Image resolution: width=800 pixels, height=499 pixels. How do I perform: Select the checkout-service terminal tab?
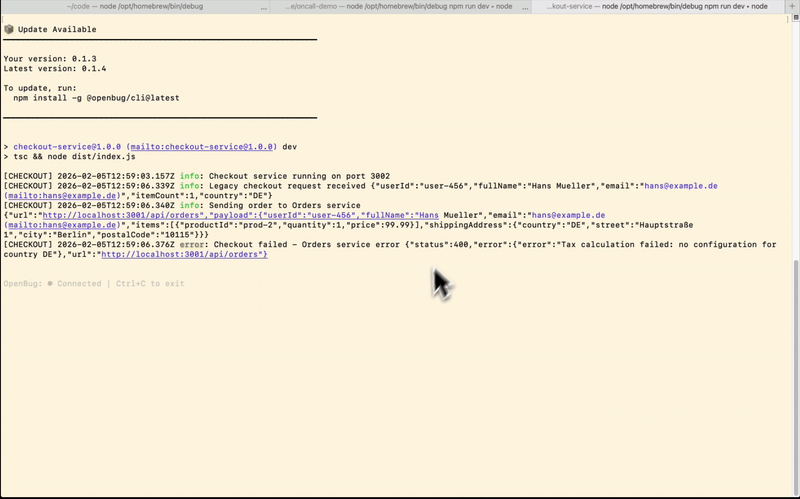click(658, 7)
